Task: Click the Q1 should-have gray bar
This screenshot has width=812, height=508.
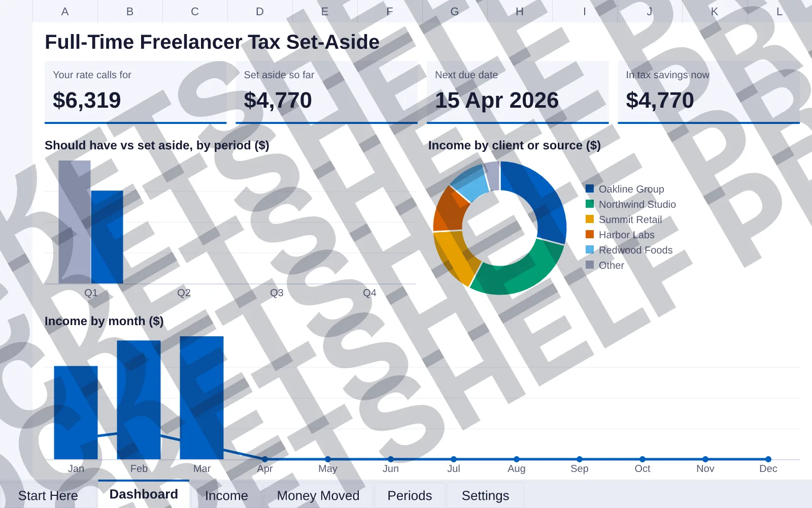Action: tap(75, 222)
